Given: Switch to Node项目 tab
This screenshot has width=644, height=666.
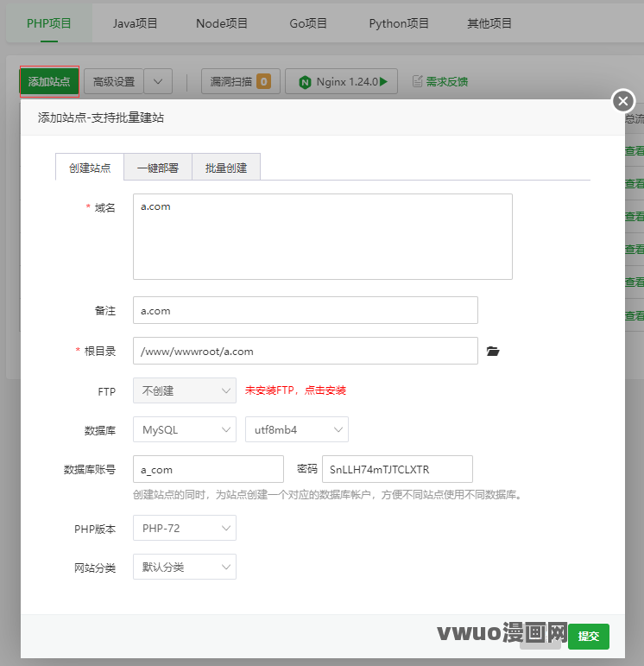Looking at the screenshot, I should [222, 23].
